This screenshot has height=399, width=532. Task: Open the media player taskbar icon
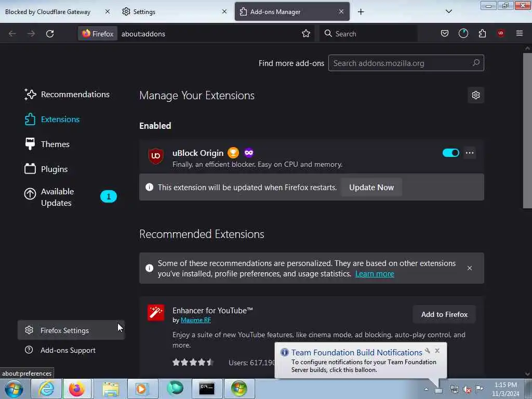(x=142, y=389)
